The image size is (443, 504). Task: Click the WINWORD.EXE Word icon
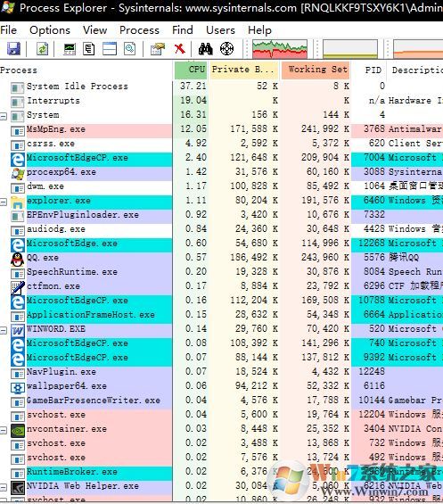pyautogui.click(x=17, y=330)
